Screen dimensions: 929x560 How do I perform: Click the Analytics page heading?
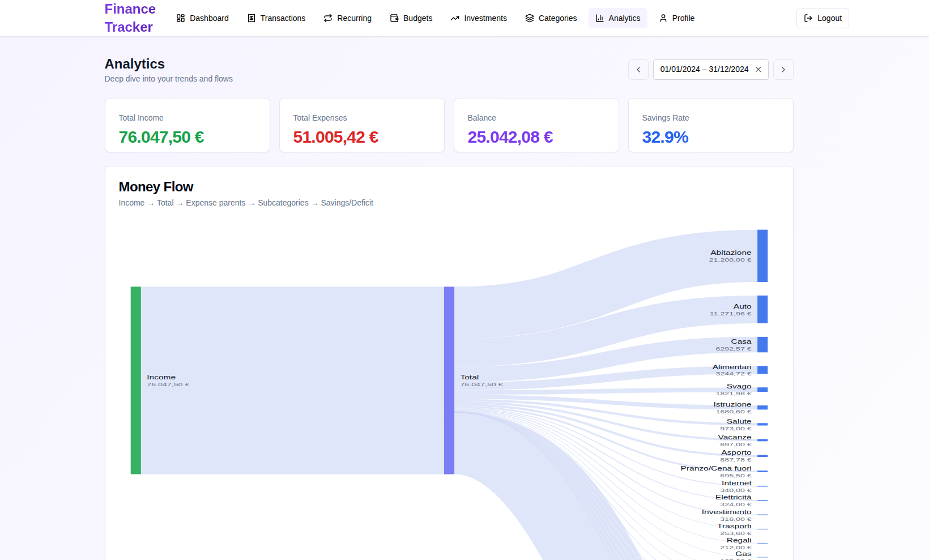click(135, 64)
